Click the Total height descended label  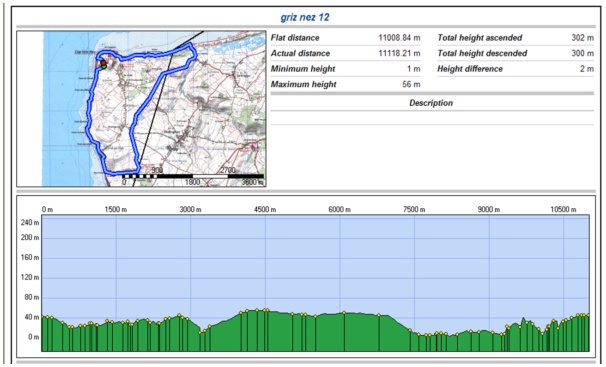click(482, 53)
